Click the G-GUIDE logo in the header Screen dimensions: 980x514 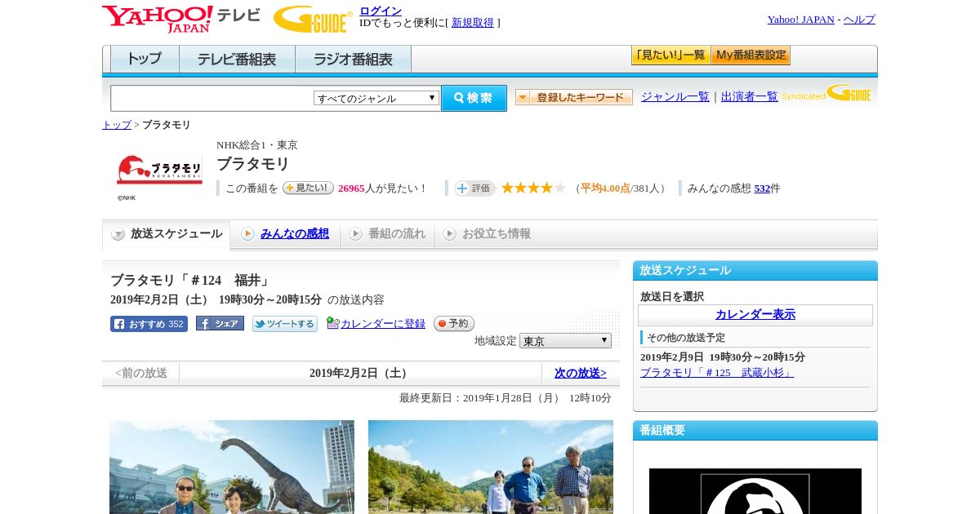[x=313, y=19]
